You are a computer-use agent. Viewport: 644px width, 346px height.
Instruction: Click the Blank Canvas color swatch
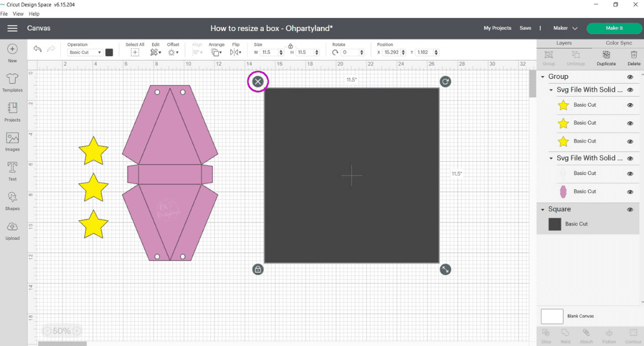[x=552, y=316]
